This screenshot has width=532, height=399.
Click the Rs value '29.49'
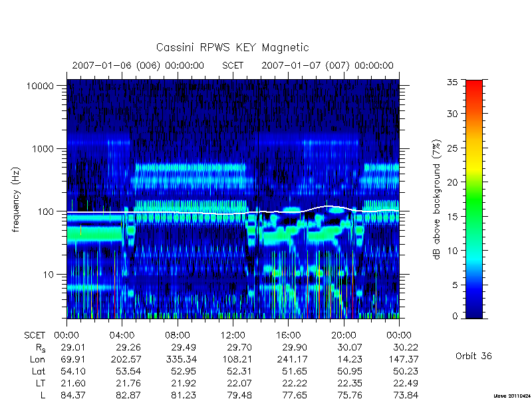[184, 347]
